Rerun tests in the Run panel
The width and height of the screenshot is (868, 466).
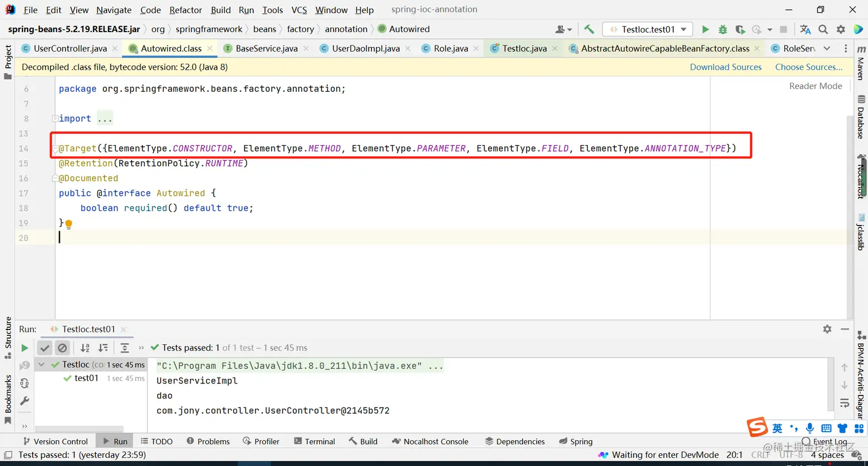coord(24,348)
